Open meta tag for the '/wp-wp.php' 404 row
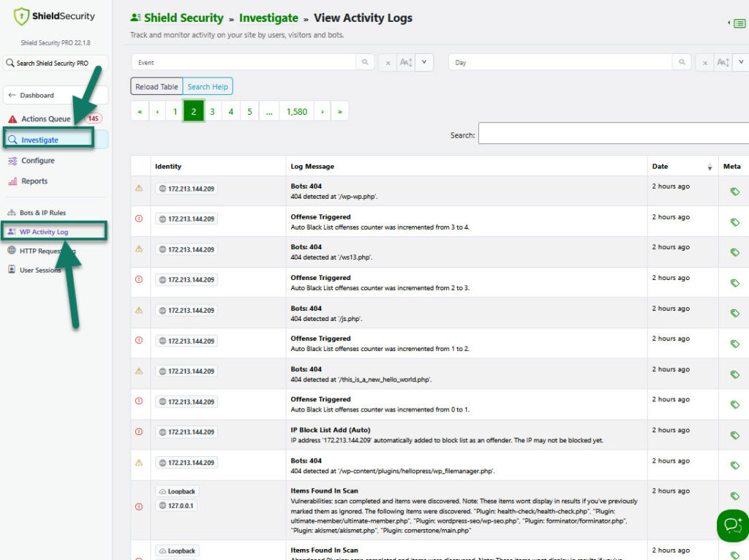 [734, 192]
